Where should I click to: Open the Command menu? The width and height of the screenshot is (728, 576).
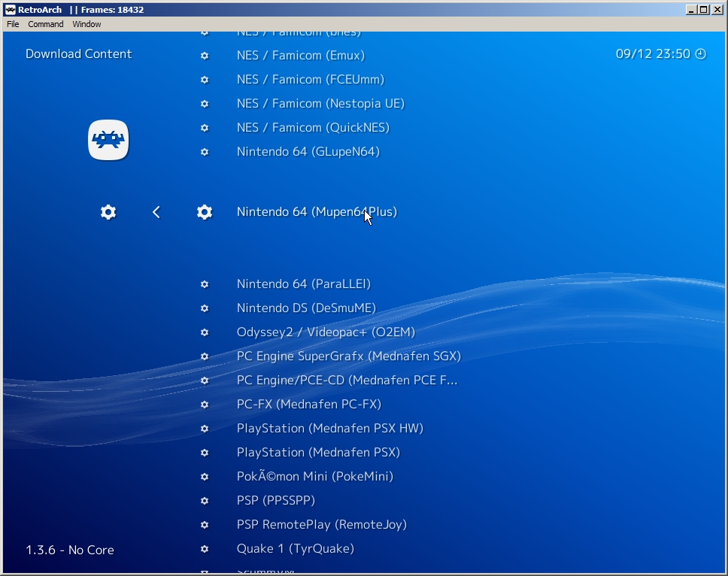(46, 24)
